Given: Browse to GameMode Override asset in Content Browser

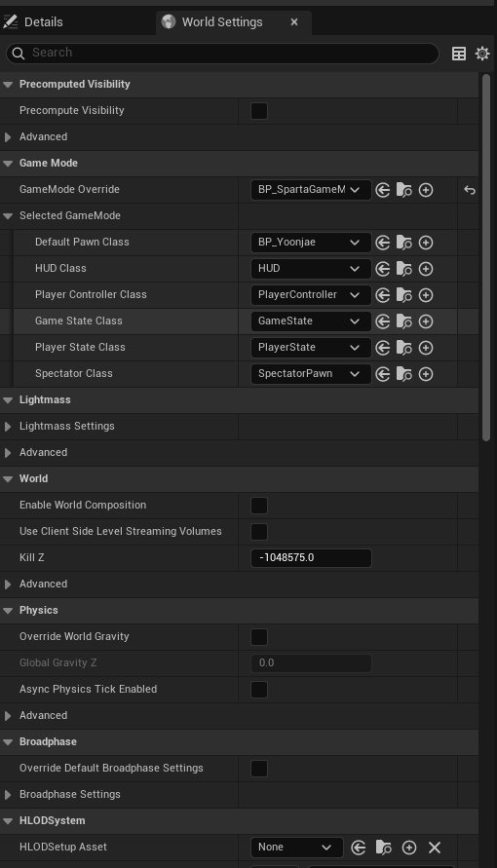Looking at the screenshot, I should 404,190.
